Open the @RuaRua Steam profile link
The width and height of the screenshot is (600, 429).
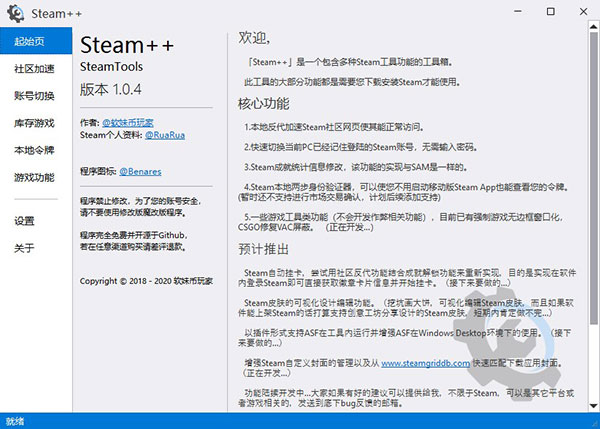(165, 135)
